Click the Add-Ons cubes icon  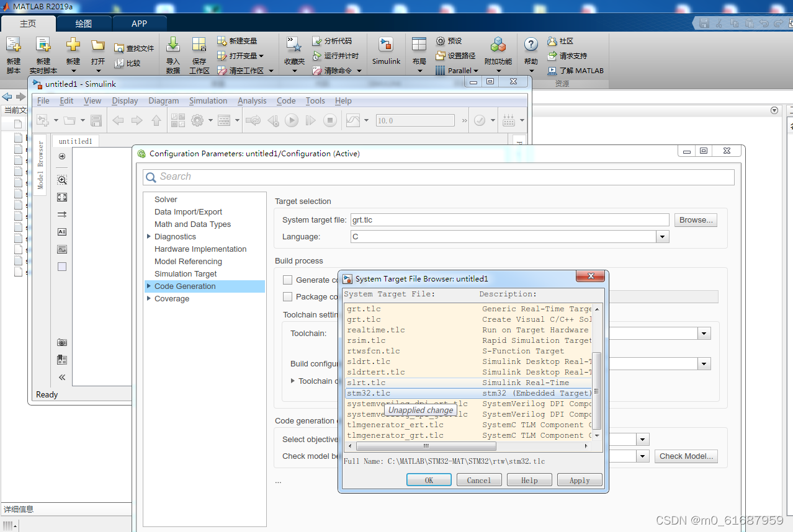(498, 45)
